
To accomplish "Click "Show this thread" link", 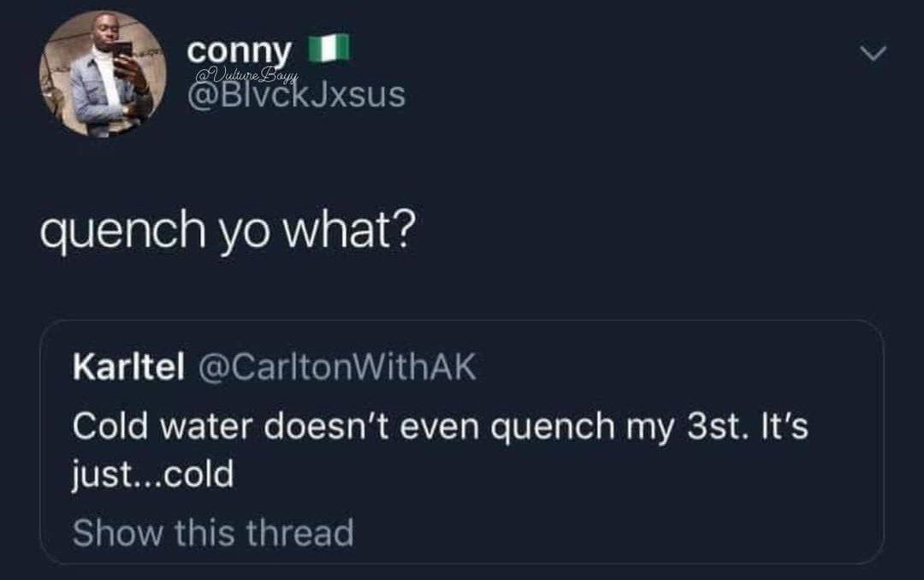I will 212,532.
